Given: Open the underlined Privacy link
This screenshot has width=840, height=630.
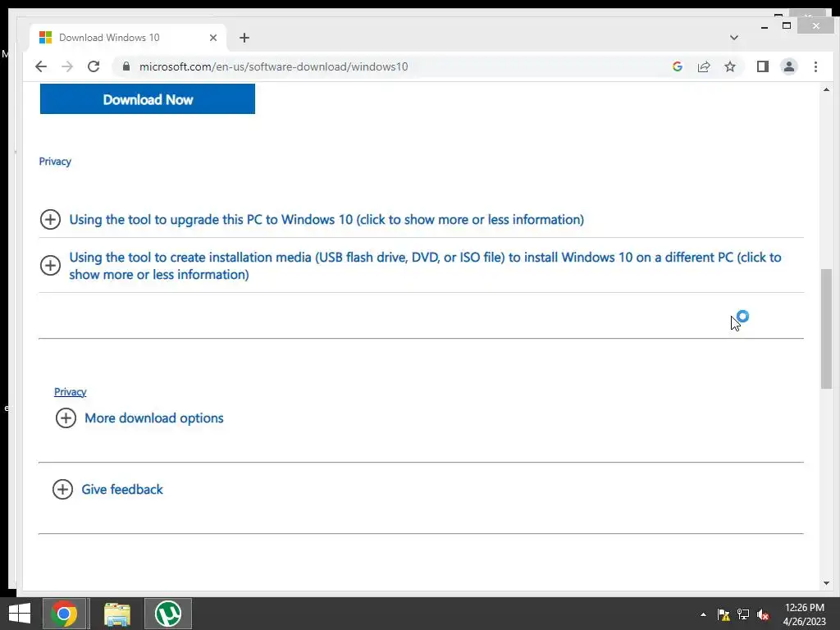Looking at the screenshot, I should tap(71, 391).
